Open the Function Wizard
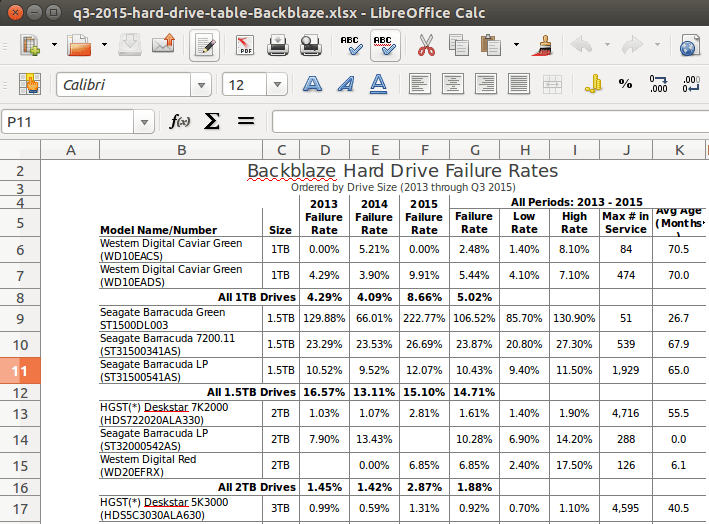Screen dimensions: 709x524 180,122
